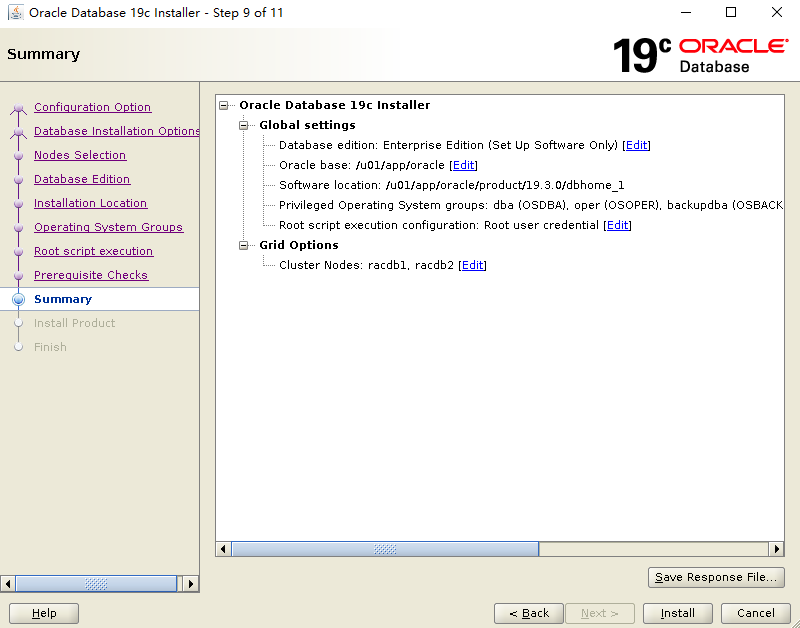The width and height of the screenshot is (800, 628).
Task: Click the Finish step circle icon
Action: click(x=18, y=347)
